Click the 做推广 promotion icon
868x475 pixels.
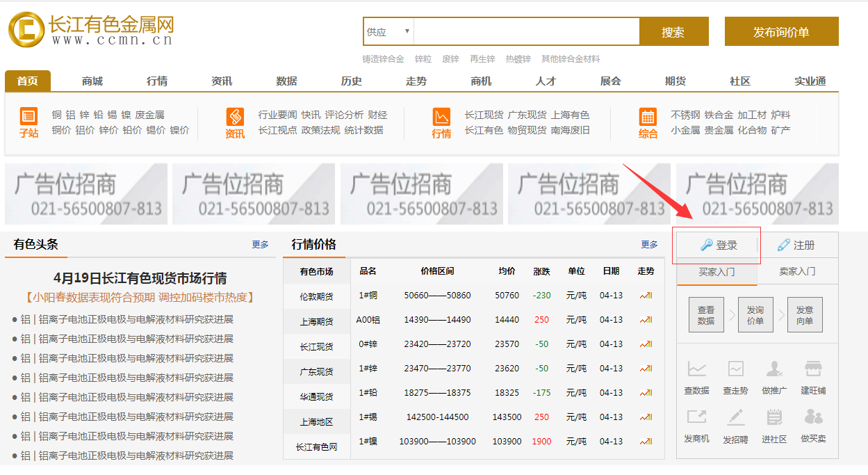pyautogui.click(x=774, y=369)
